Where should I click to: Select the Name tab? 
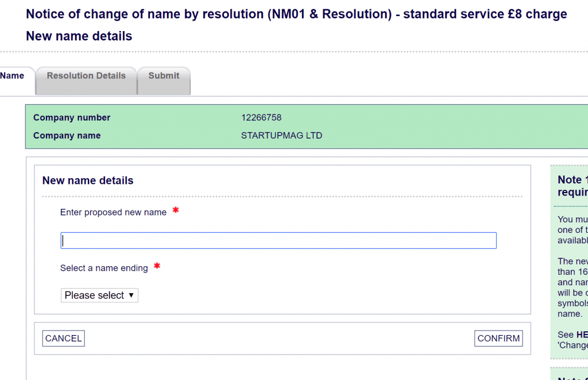12,76
